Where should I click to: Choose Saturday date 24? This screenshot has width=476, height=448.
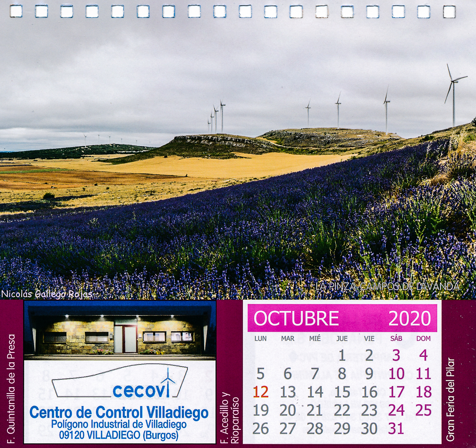(396, 410)
